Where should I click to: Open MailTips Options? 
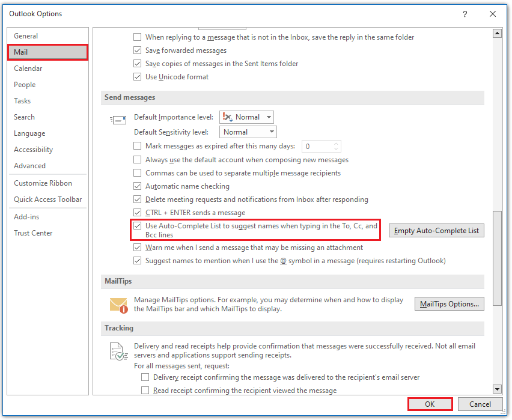coord(449,303)
